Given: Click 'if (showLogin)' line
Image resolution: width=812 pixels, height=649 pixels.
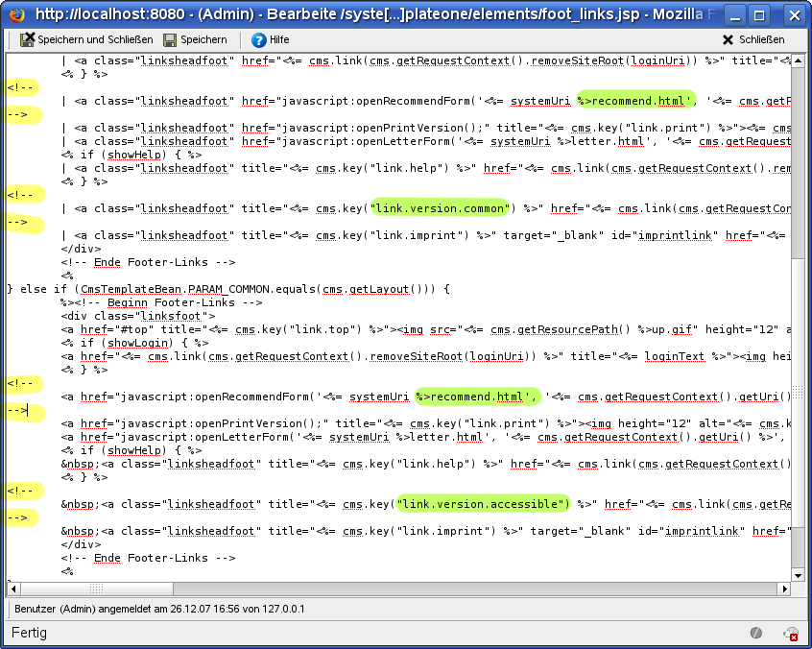Looking at the screenshot, I should [x=134, y=343].
